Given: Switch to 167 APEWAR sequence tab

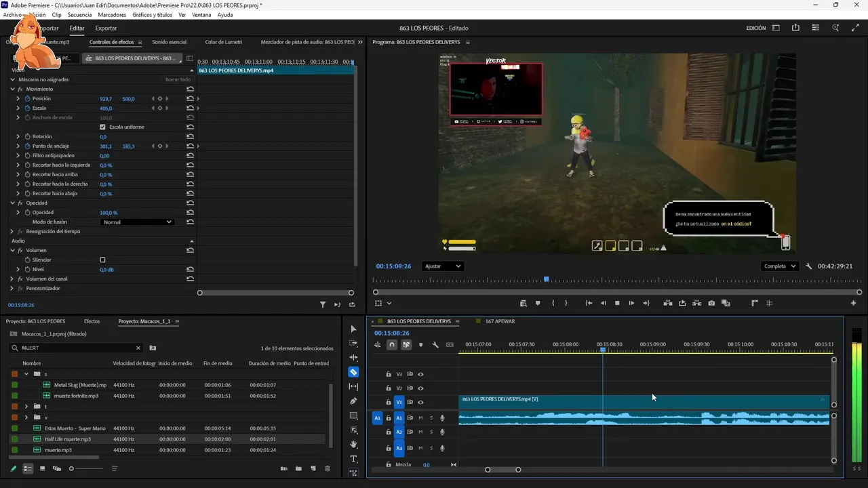Looking at the screenshot, I should point(500,321).
